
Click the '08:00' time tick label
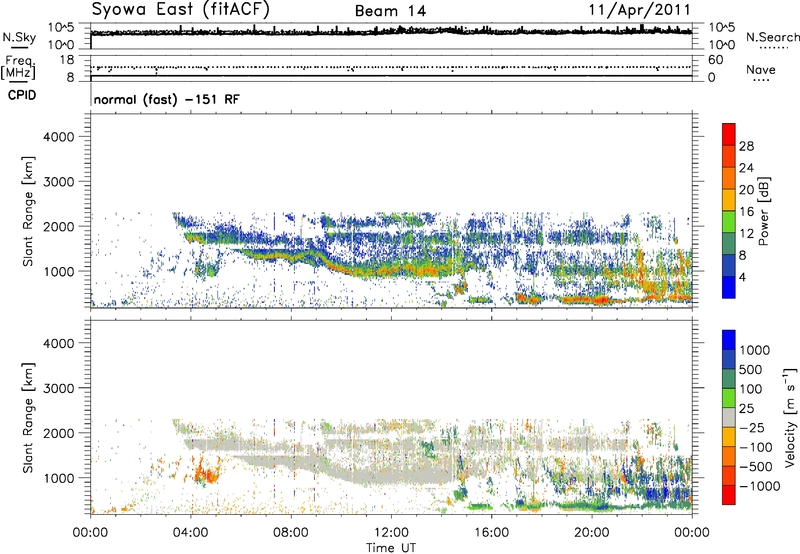[x=291, y=533]
